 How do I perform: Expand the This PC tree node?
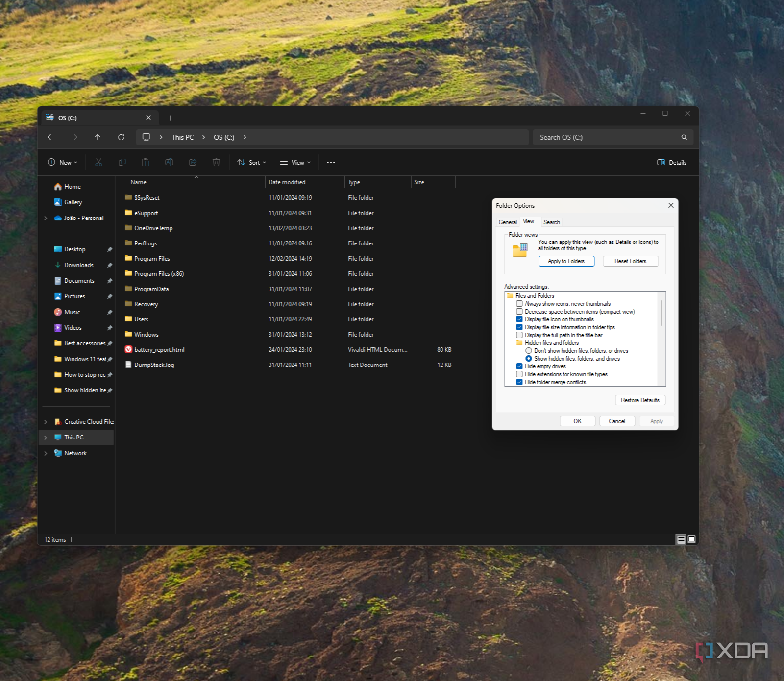point(46,438)
